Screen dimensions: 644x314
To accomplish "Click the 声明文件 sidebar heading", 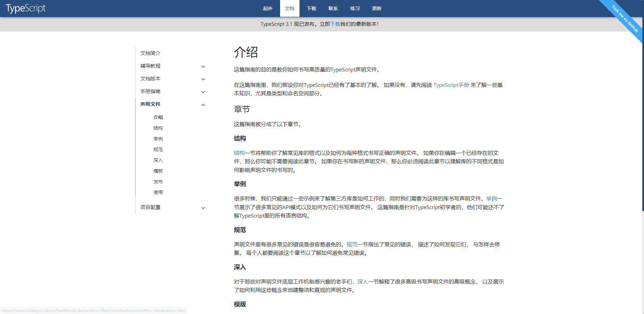I will 150,104.
